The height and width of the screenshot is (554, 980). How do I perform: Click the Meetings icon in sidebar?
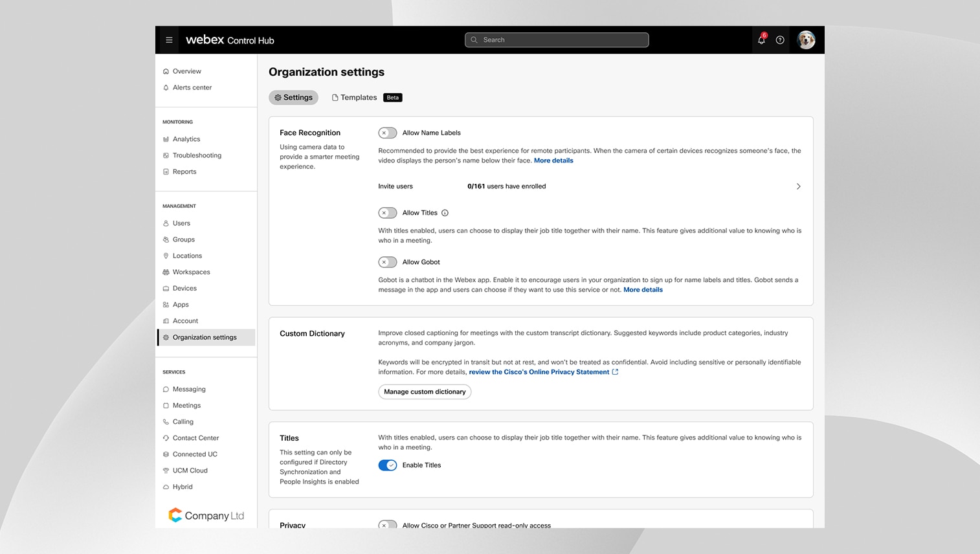pos(166,405)
